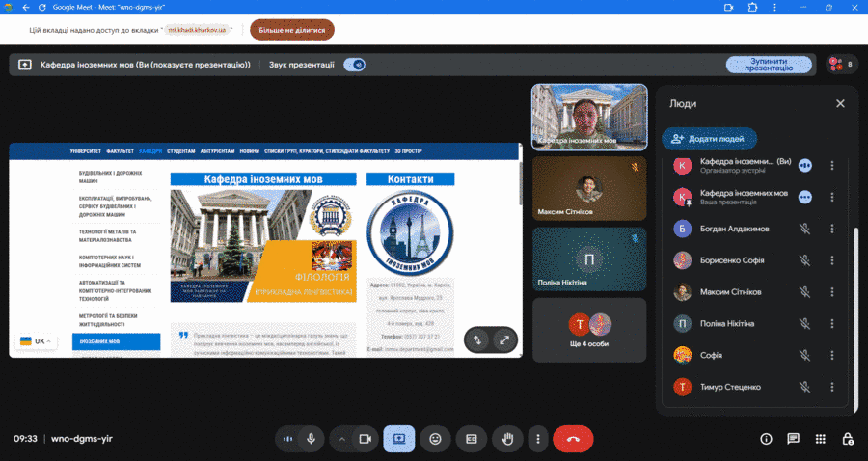Click 'Зупинити презентацію' button
This screenshot has height=461, width=868.
pos(769,65)
